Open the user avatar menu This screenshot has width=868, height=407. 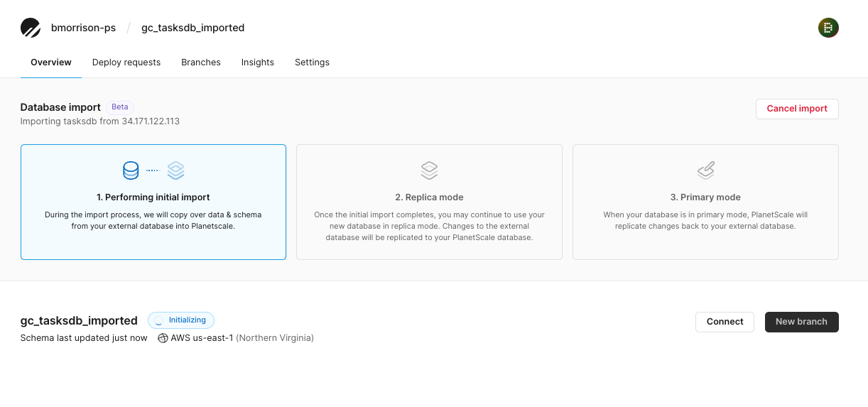coord(828,28)
